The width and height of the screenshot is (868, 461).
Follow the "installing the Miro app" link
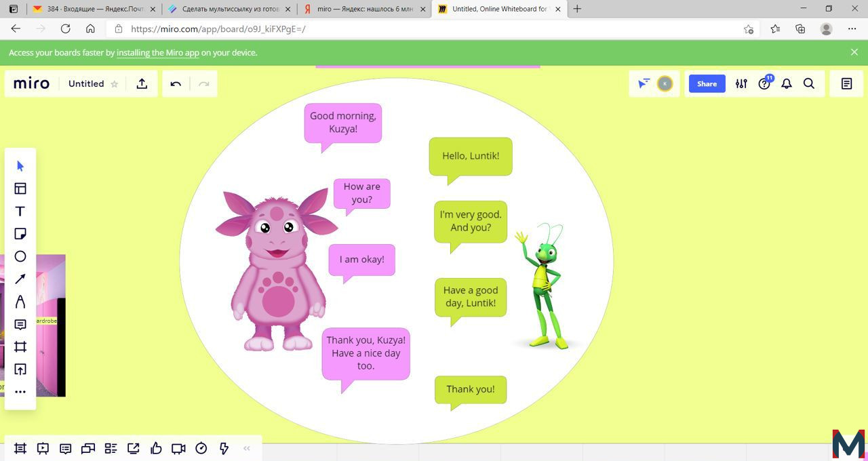coord(158,52)
